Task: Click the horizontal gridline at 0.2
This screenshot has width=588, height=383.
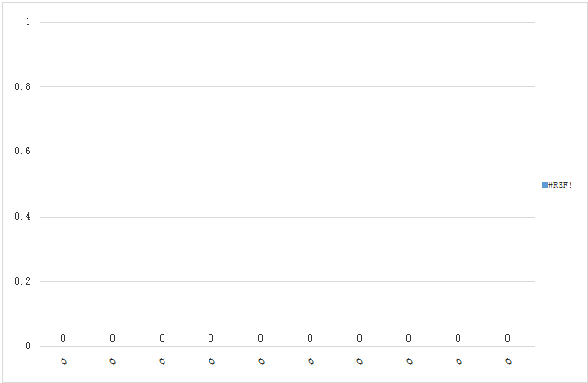Action: (x=287, y=281)
